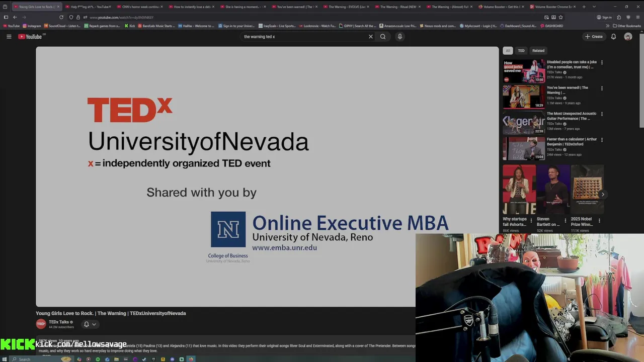Open the sidebar toggle icon beside back arrow
Viewport: 644px width, 362px height.
pos(6,17)
